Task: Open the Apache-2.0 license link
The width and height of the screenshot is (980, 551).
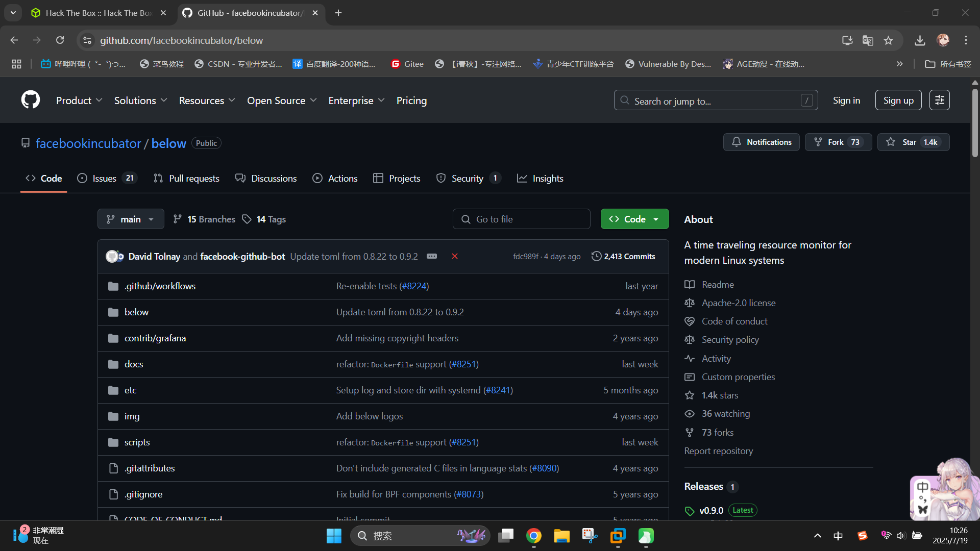Action: [x=738, y=303]
